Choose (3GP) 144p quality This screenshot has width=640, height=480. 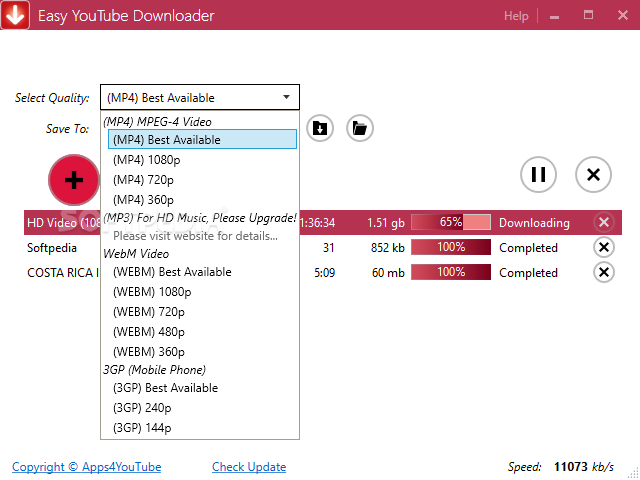[x=202, y=428]
